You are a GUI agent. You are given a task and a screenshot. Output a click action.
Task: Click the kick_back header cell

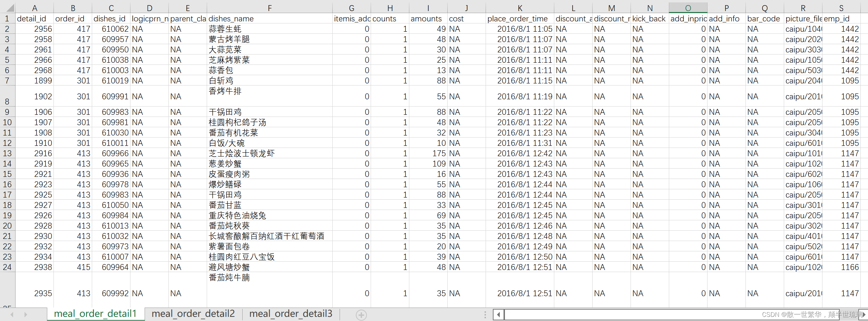click(650, 19)
